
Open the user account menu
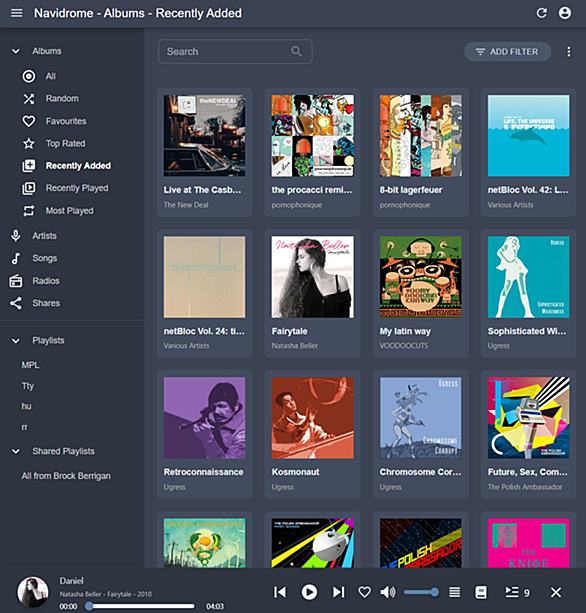[564, 13]
